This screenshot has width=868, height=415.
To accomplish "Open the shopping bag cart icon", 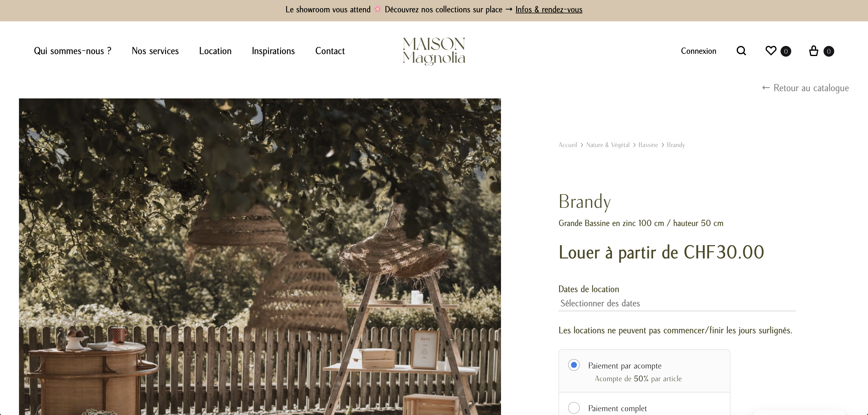I will point(813,51).
